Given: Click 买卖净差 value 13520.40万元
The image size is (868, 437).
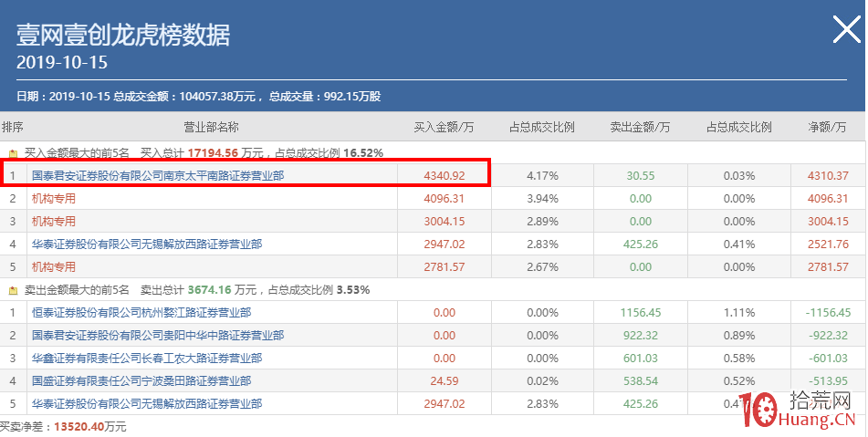Looking at the screenshot, I should pos(89,427).
